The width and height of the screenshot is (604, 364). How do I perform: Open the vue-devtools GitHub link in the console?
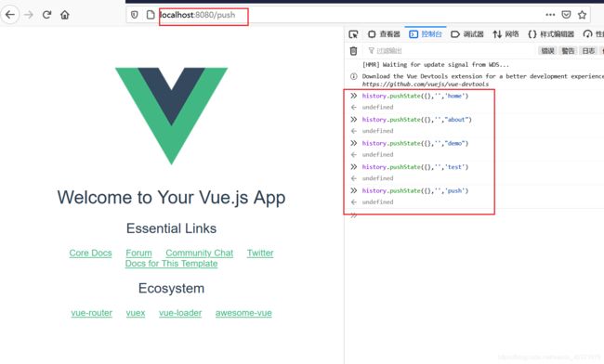pyautogui.click(x=426, y=84)
